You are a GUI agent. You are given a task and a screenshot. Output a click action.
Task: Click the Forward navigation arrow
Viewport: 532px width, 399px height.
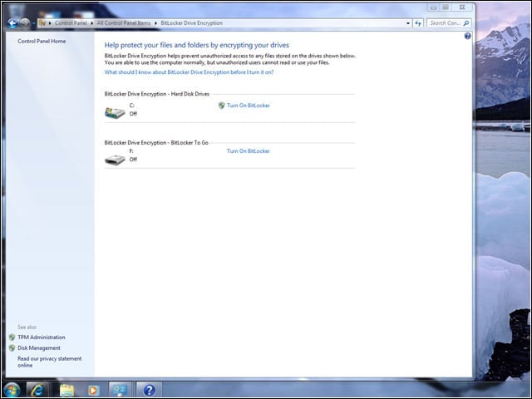pyautogui.click(x=25, y=23)
